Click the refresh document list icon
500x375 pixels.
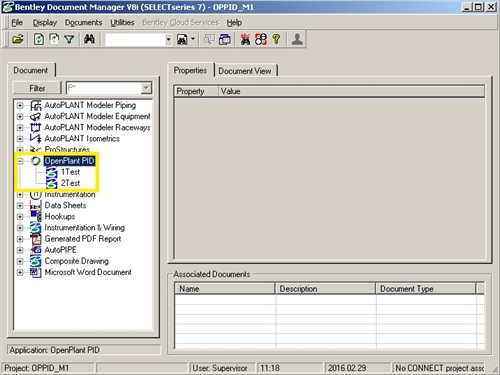[x=39, y=39]
